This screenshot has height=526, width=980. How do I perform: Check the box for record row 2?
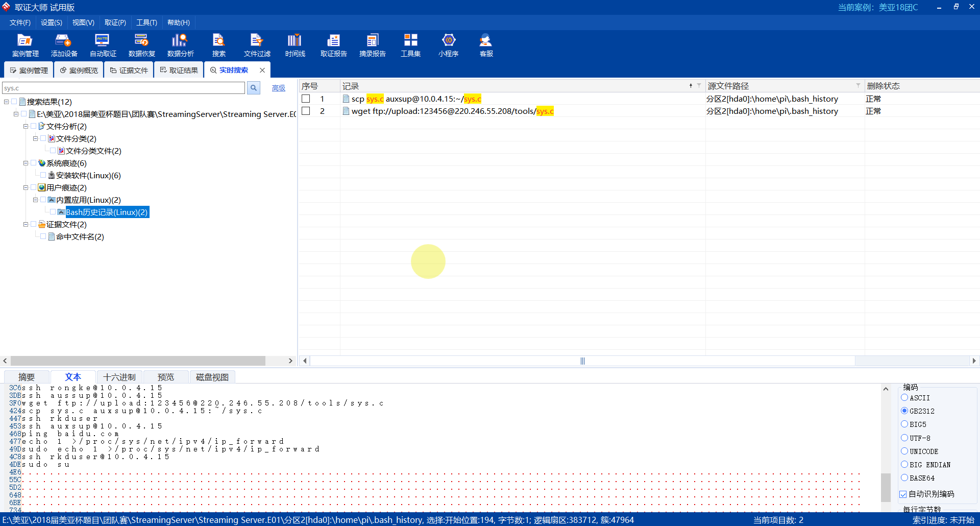[x=306, y=111]
